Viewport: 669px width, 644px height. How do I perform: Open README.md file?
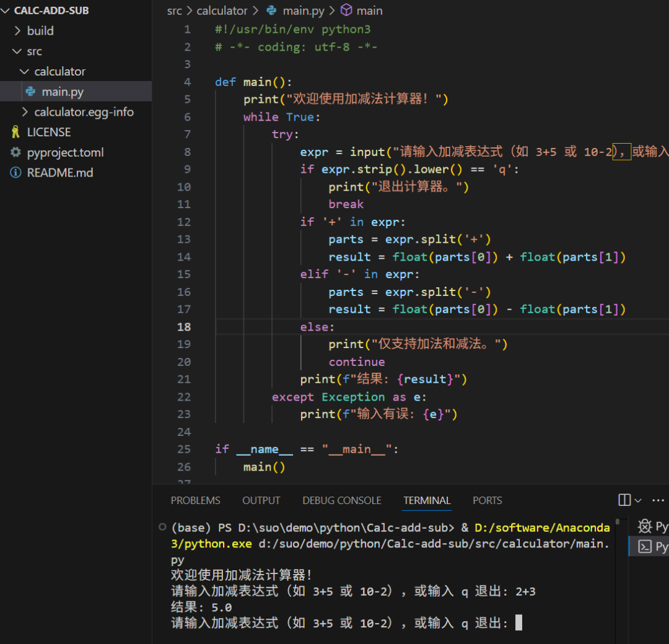(59, 173)
